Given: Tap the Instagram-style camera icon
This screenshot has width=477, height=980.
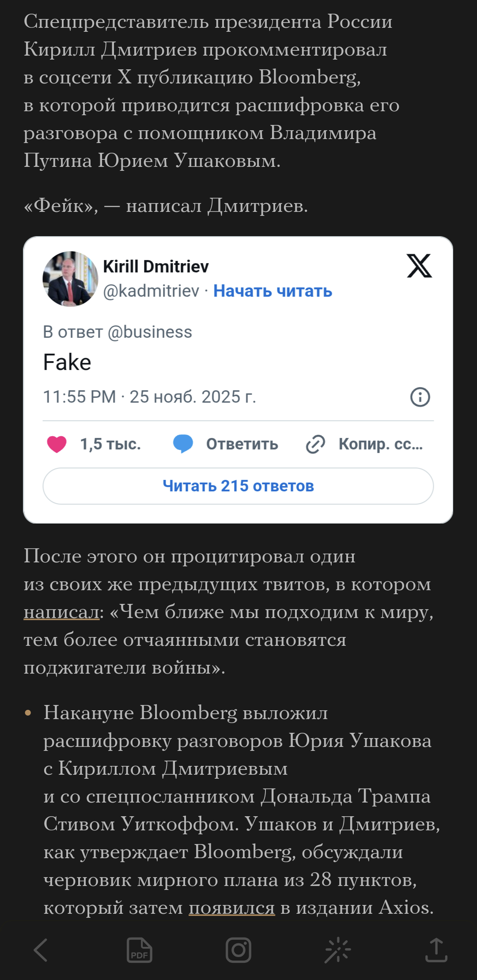Looking at the screenshot, I should point(238,950).
